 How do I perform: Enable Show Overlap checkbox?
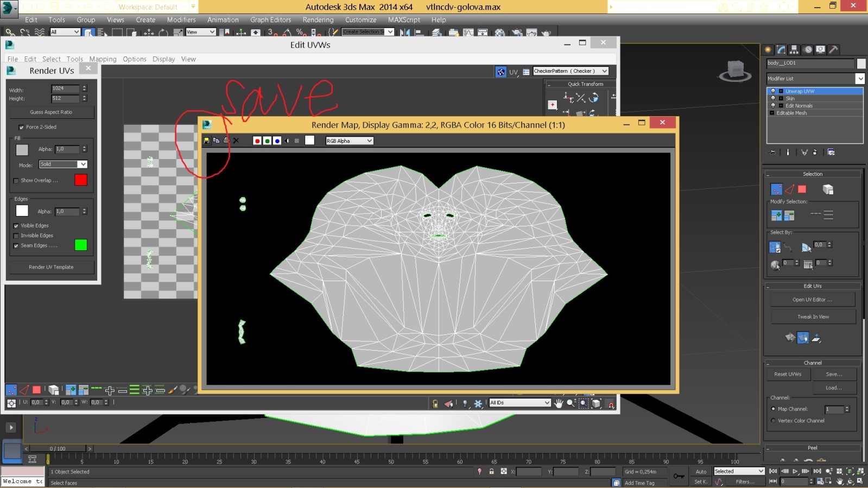coord(16,180)
